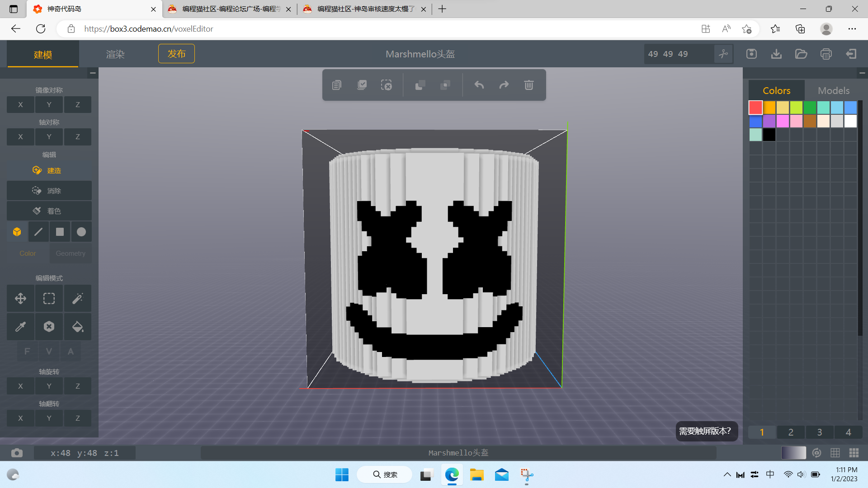
Task: Pick the dark green color swatch
Action: click(x=810, y=108)
